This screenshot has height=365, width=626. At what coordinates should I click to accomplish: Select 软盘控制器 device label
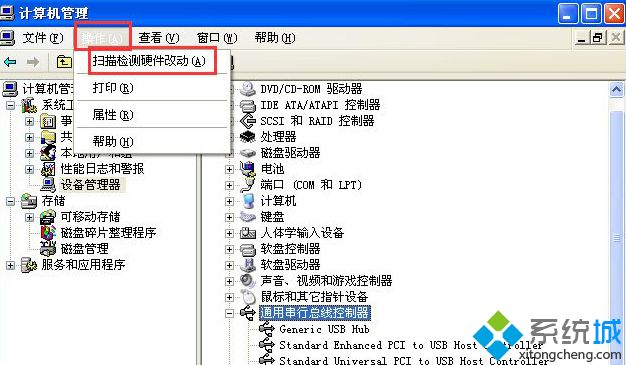point(290,249)
